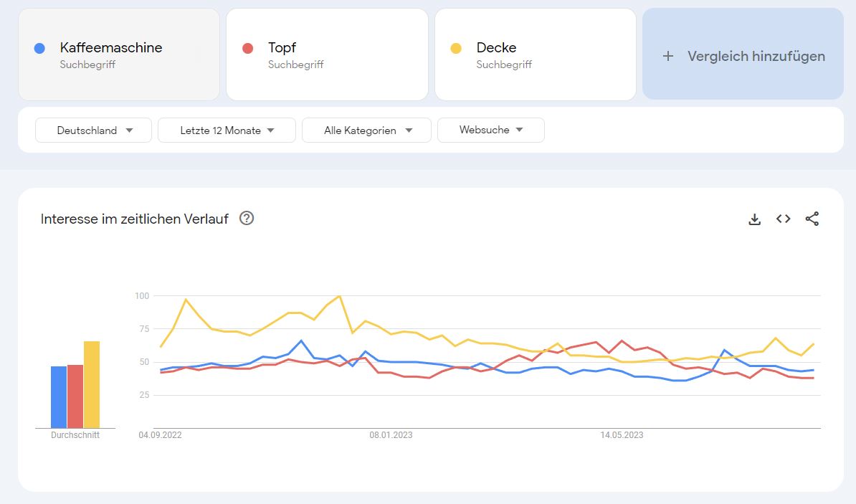
Task: Share the Interesse im zeitlichen Verlauf chart
Action: (x=812, y=219)
